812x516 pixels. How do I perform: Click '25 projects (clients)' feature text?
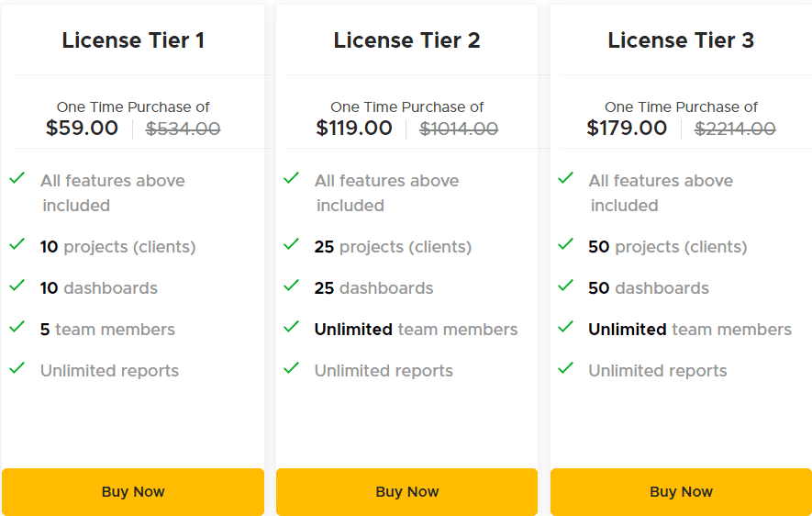coord(393,247)
